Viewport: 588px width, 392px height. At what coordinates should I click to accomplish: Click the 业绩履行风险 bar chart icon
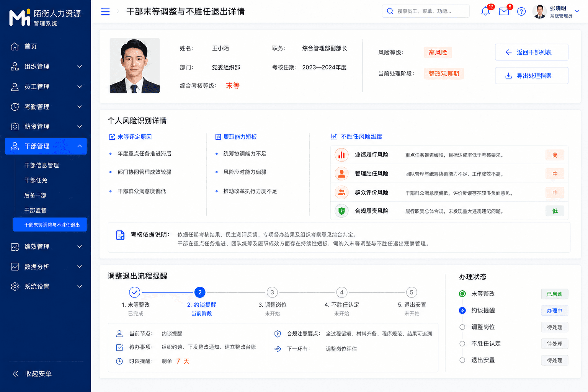(x=341, y=155)
